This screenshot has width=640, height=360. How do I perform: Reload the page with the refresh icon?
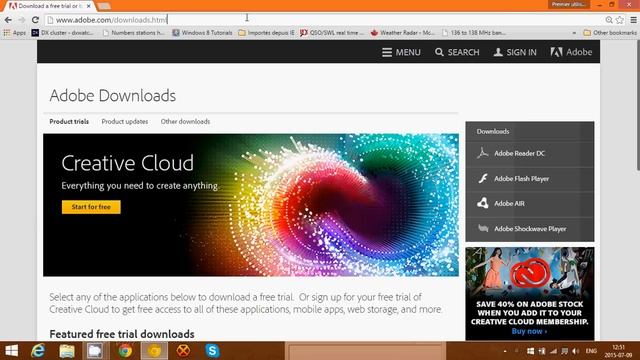(x=36, y=20)
